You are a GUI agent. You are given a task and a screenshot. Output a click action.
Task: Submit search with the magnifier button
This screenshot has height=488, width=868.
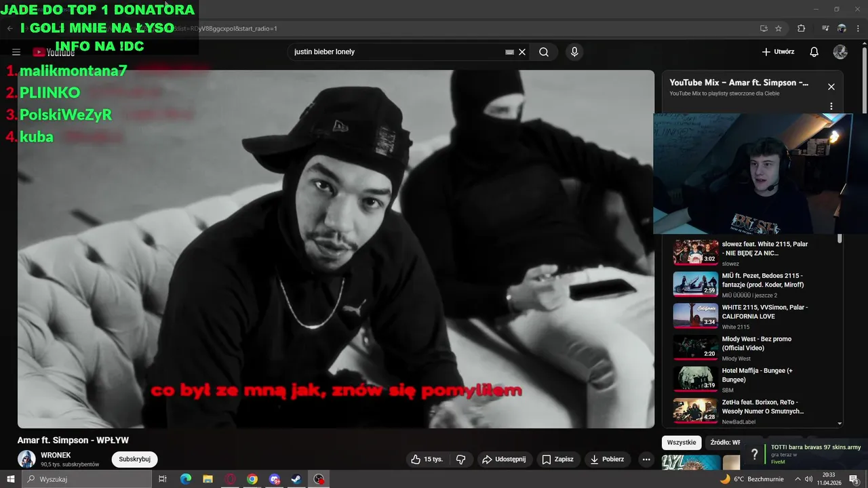click(544, 52)
